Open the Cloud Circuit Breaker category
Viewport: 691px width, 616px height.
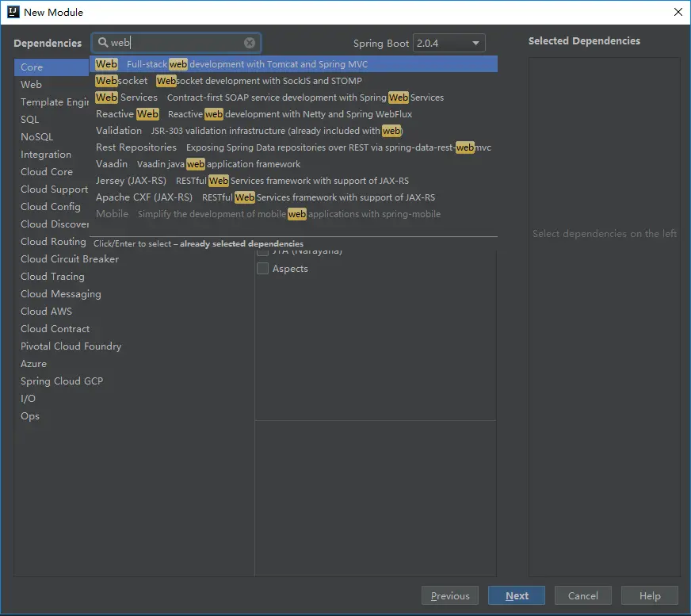coord(134,258)
